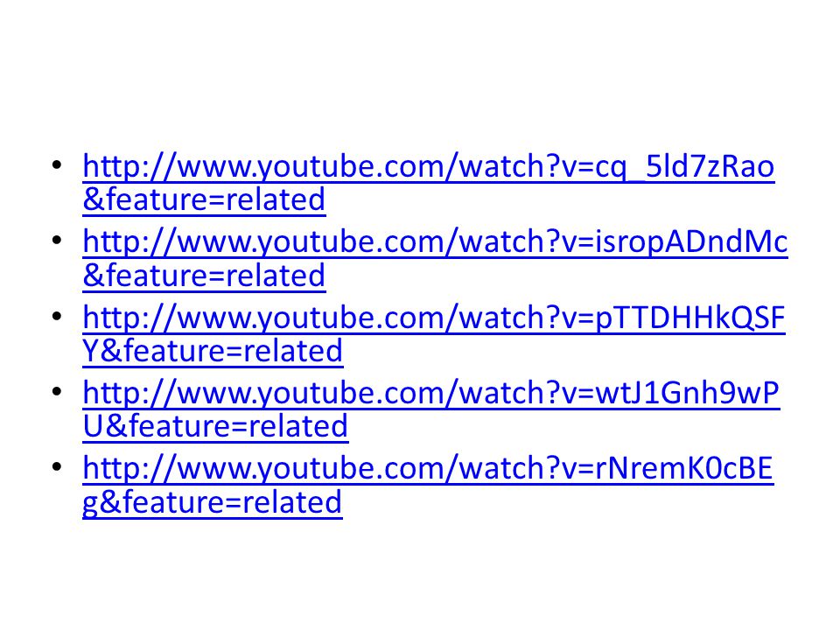Click the video ID text 'pTTDHHkQSF'
Image resolution: width=840 pixels, height=630 pixels.
pos(690,318)
